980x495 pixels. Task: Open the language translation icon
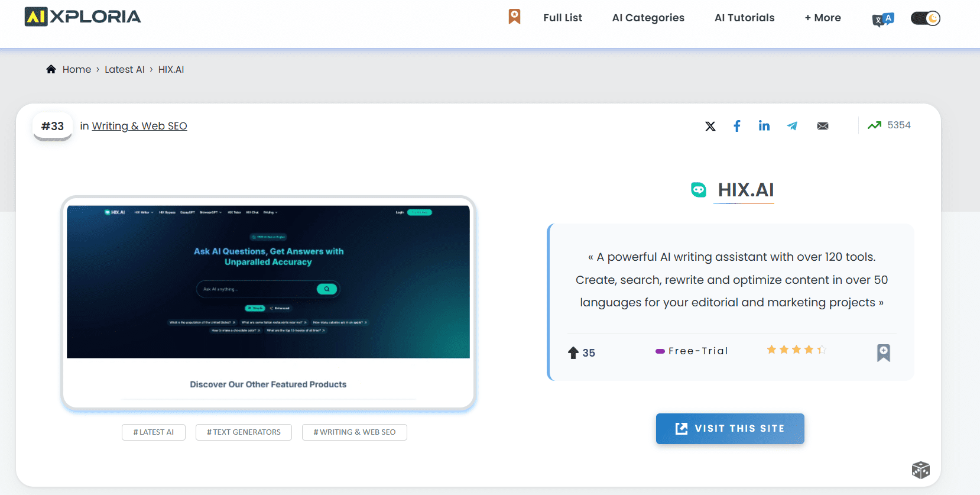(x=883, y=20)
